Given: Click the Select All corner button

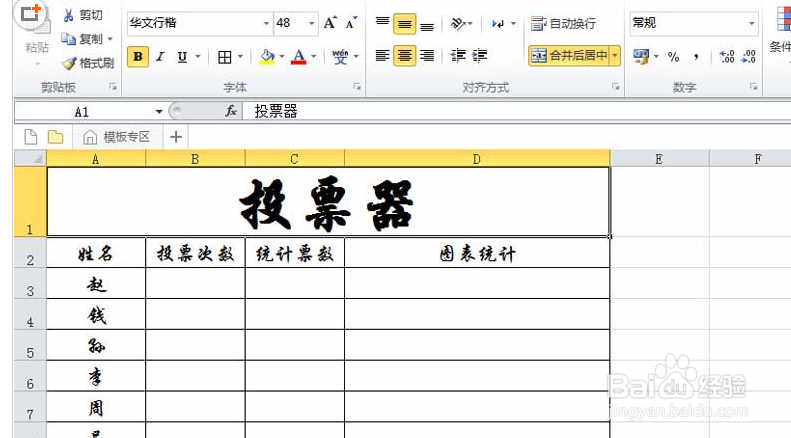Looking at the screenshot, I should [30, 158].
